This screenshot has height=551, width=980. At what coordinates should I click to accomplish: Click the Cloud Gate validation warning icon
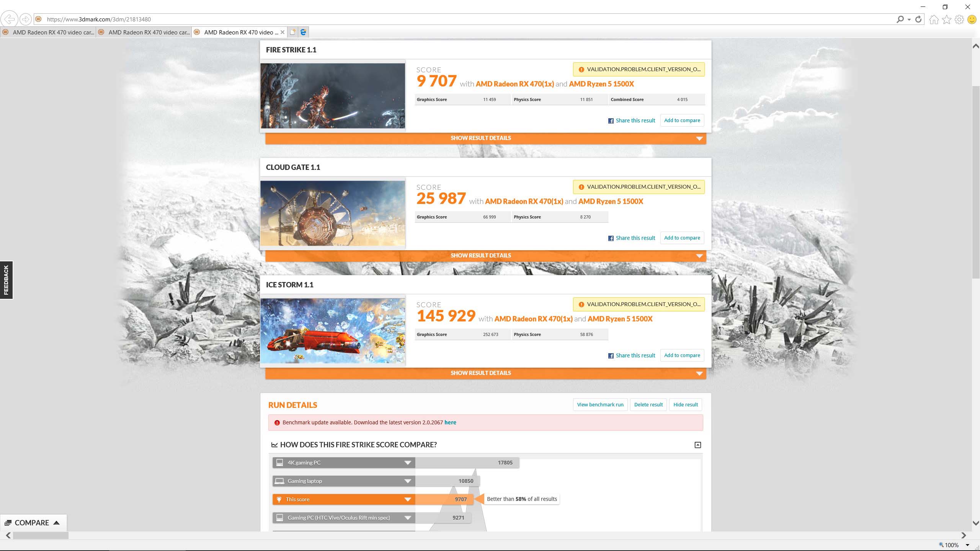click(581, 187)
